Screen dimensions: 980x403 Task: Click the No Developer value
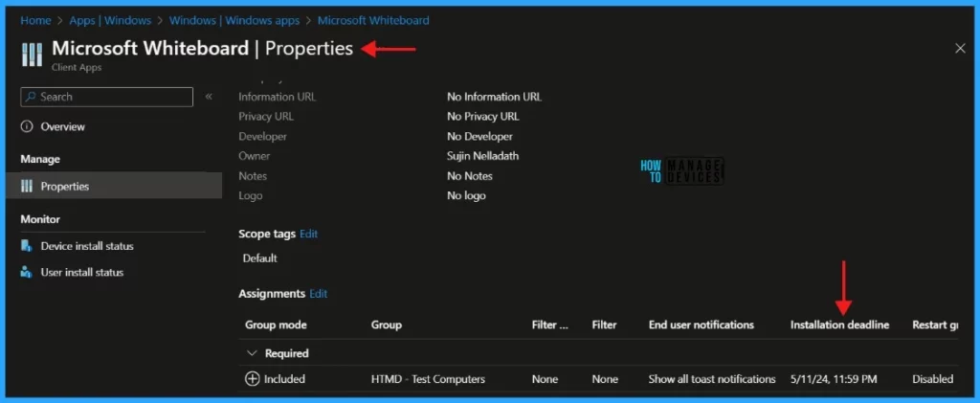point(480,136)
